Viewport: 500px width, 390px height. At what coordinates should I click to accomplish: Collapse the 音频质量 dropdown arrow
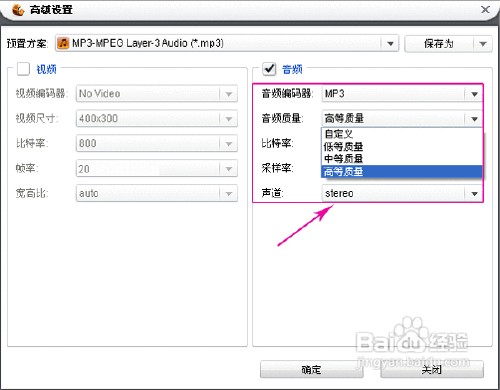tap(474, 119)
